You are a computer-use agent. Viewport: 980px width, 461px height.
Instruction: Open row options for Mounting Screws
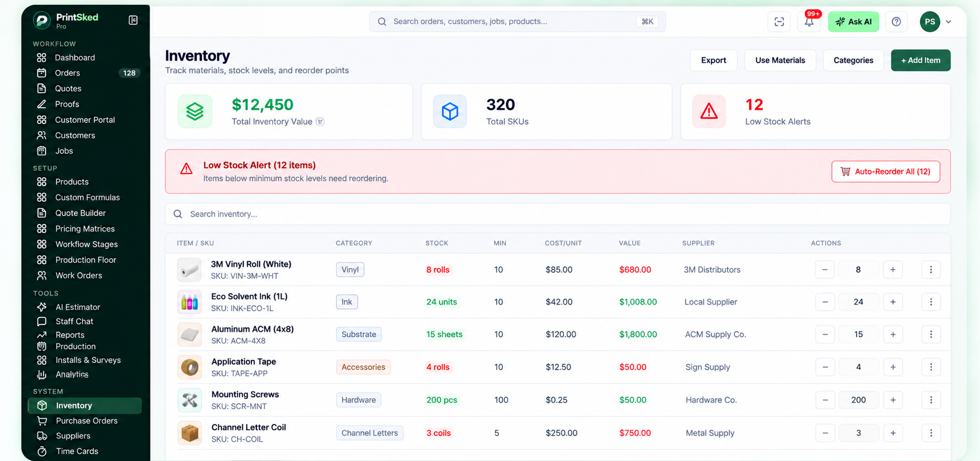pos(931,400)
